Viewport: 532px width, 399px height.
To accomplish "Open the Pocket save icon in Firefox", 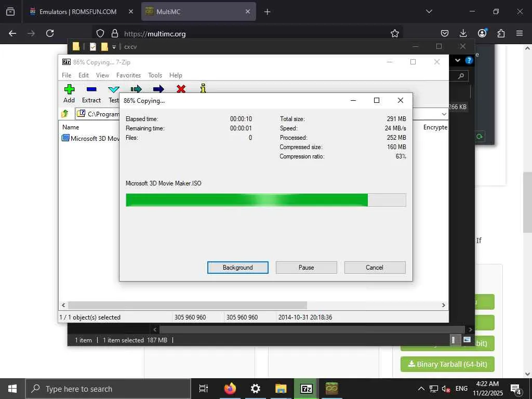I will click(x=445, y=33).
